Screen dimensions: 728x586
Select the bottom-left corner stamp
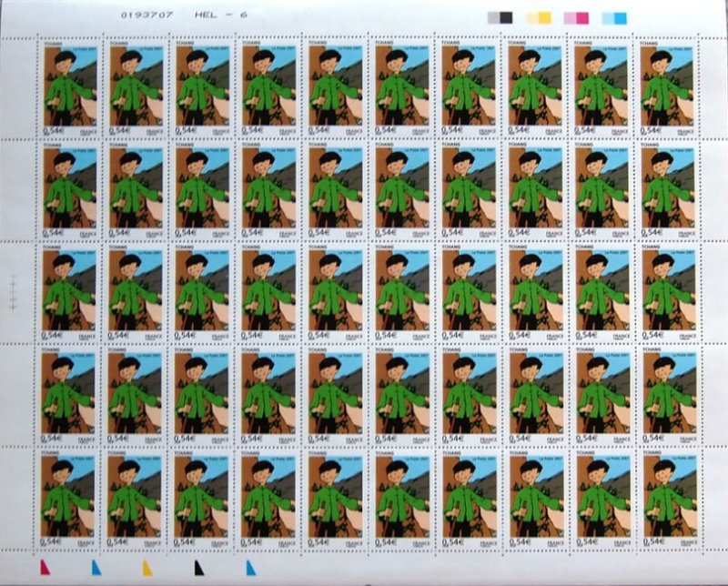click(x=67, y=496)
